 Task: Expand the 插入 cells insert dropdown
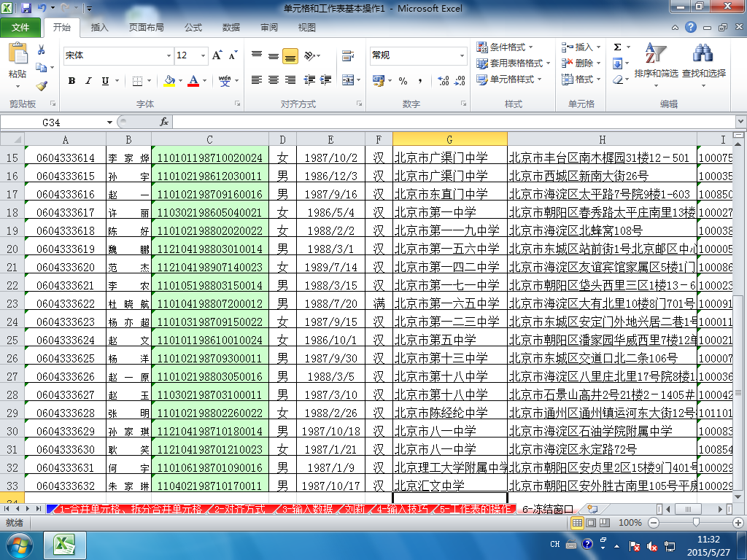coord(598,47)
